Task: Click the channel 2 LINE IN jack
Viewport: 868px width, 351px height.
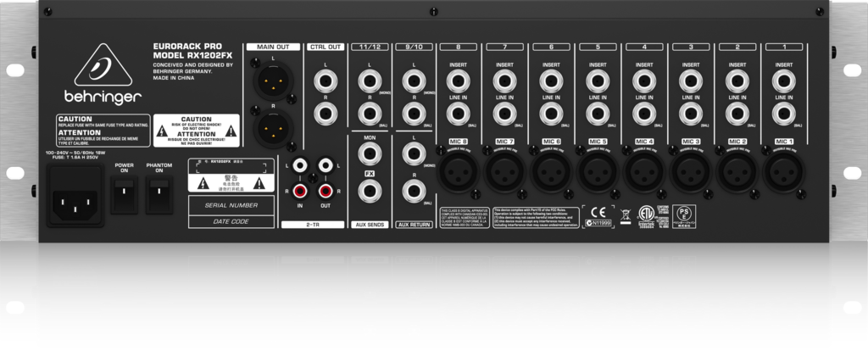Action: (737, 114)
